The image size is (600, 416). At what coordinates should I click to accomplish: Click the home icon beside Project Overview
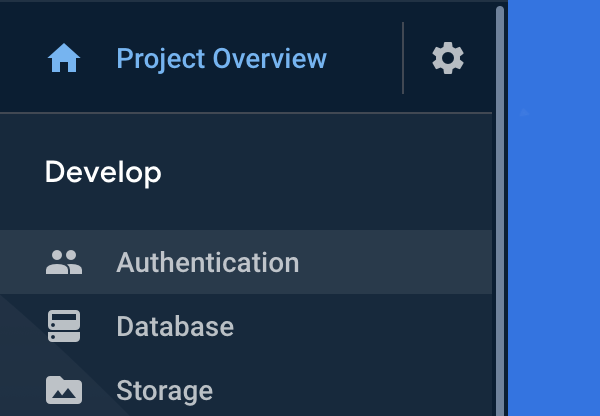coord(64,59)
